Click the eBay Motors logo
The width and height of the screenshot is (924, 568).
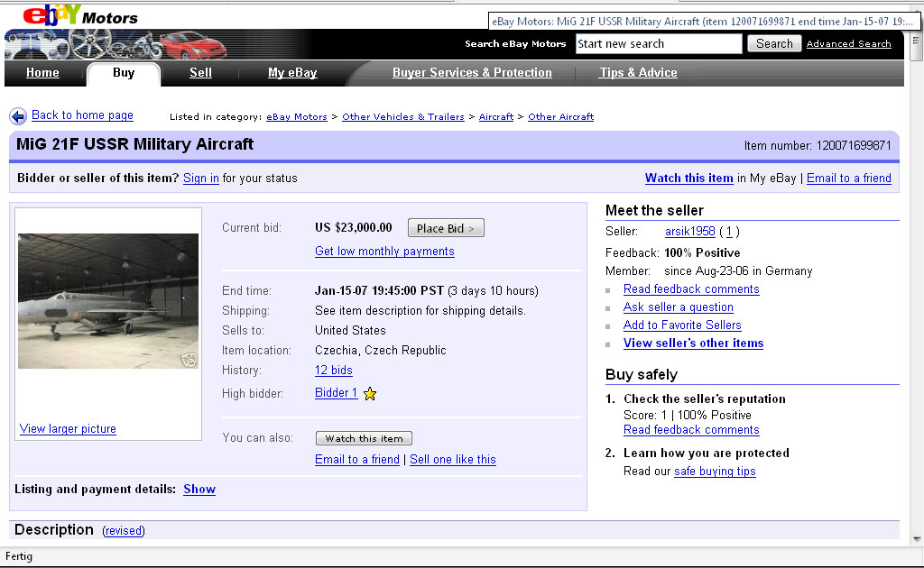80,15
